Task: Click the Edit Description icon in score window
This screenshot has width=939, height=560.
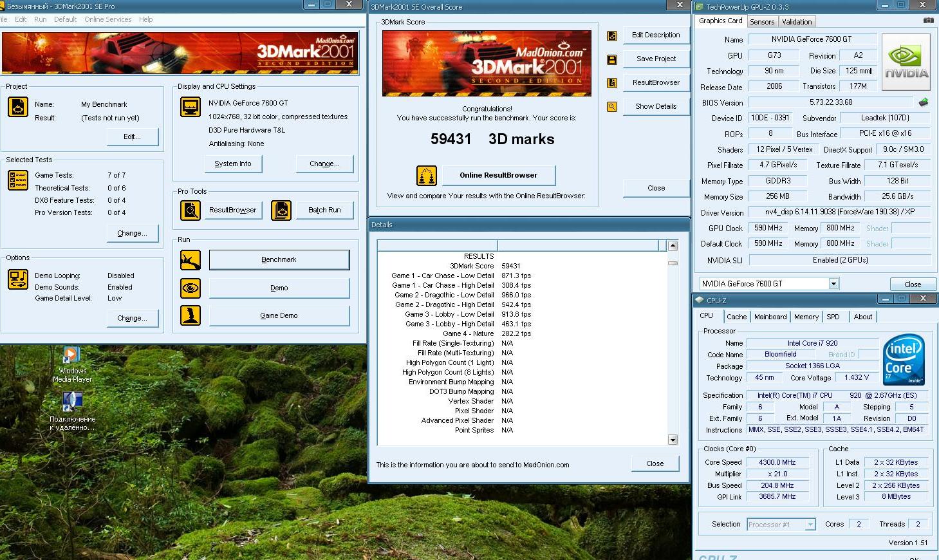Action: click(612, 35)
